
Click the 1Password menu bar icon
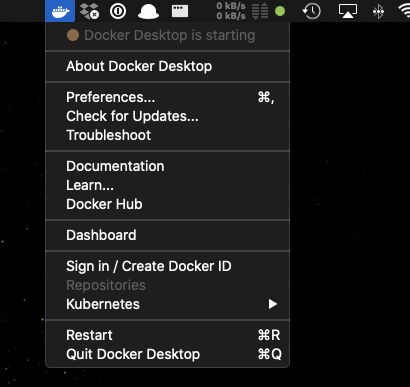(x=118, y=11)
